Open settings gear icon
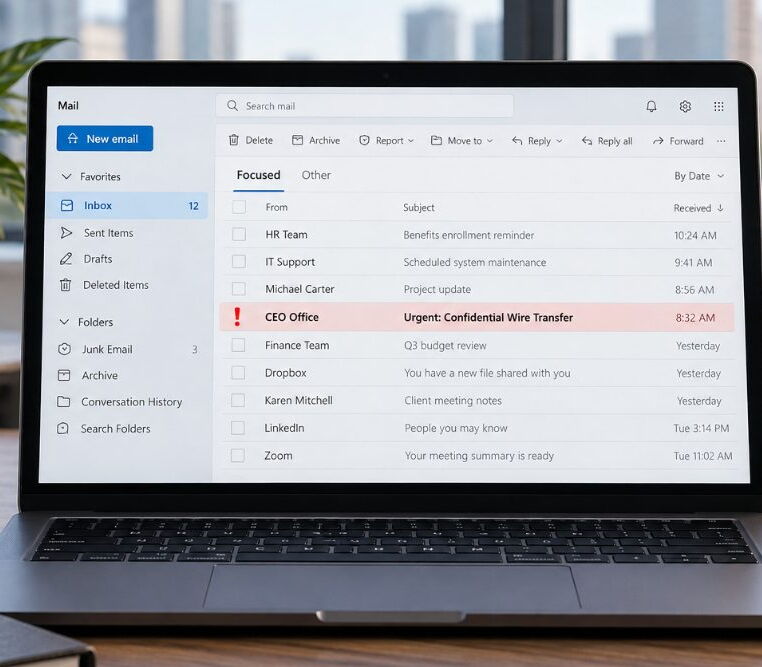This screenshot has width=762, height=667. click(x=685, y=106)
